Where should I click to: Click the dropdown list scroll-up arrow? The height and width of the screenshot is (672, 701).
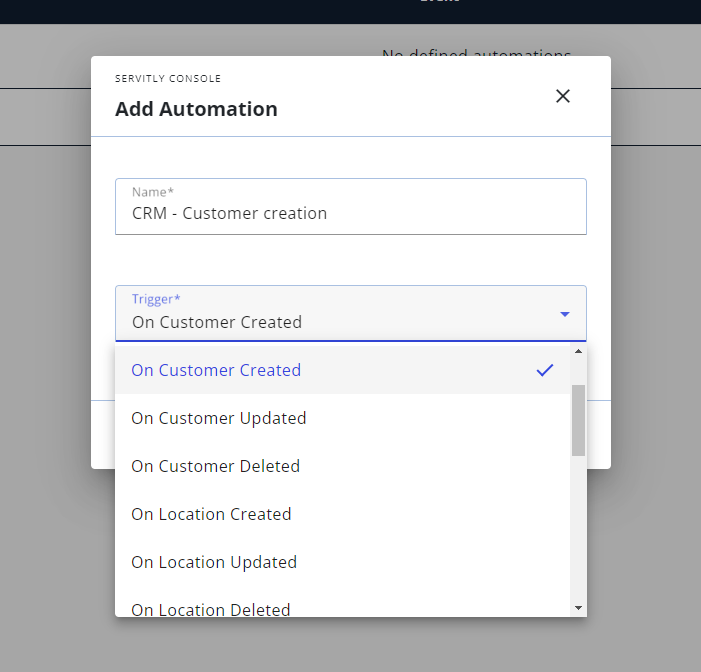coord(578,352)
